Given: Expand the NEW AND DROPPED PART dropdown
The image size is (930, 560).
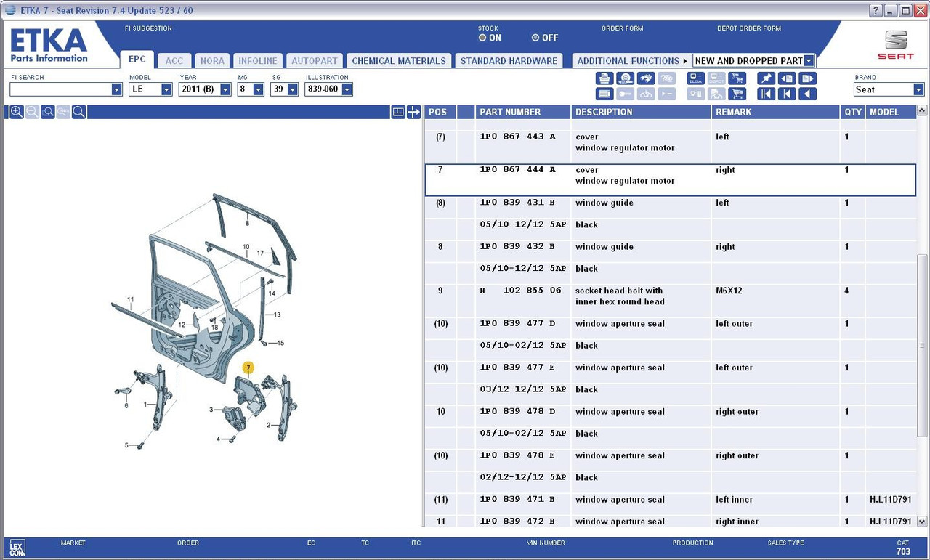Looking at the screenshot, I should [x=809, y=61].
